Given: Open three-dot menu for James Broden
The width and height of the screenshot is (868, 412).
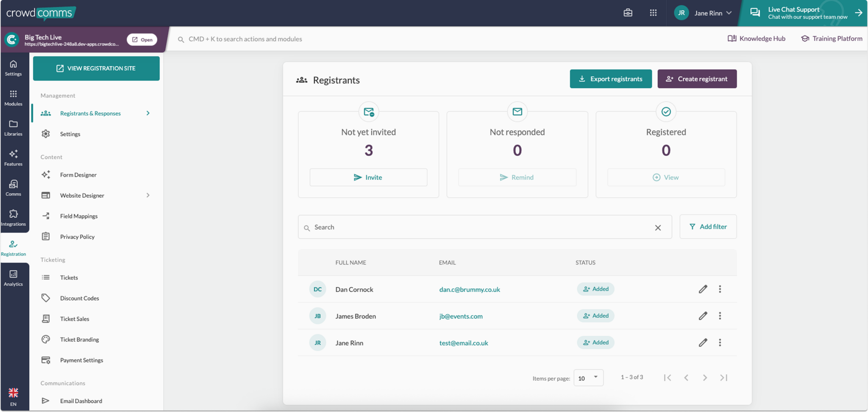Looking at the screenshot, I should (720, 316).
